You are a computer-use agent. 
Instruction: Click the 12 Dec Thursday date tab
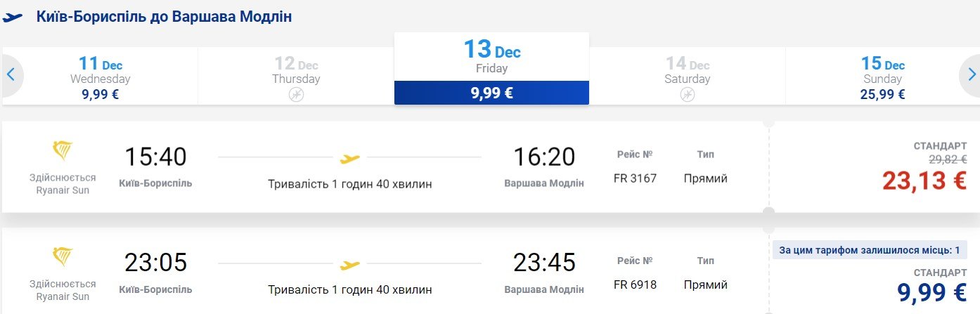point(296,77)
